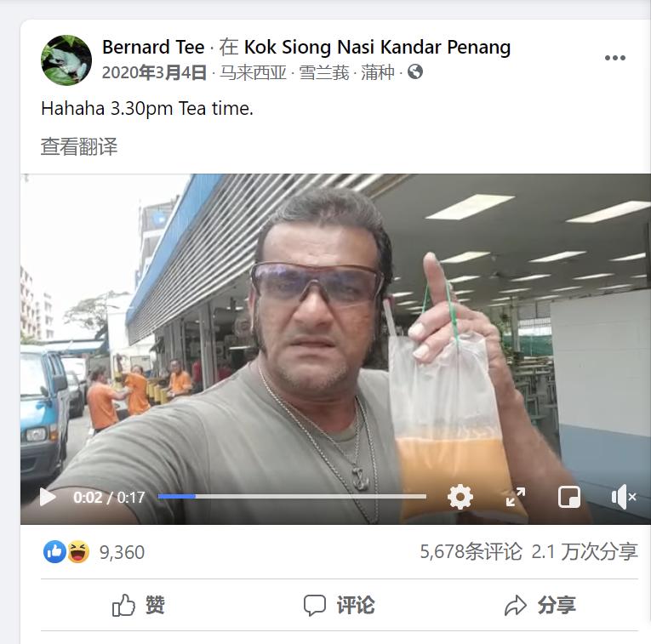Share the post with the 分享 button

click(540, 606)
